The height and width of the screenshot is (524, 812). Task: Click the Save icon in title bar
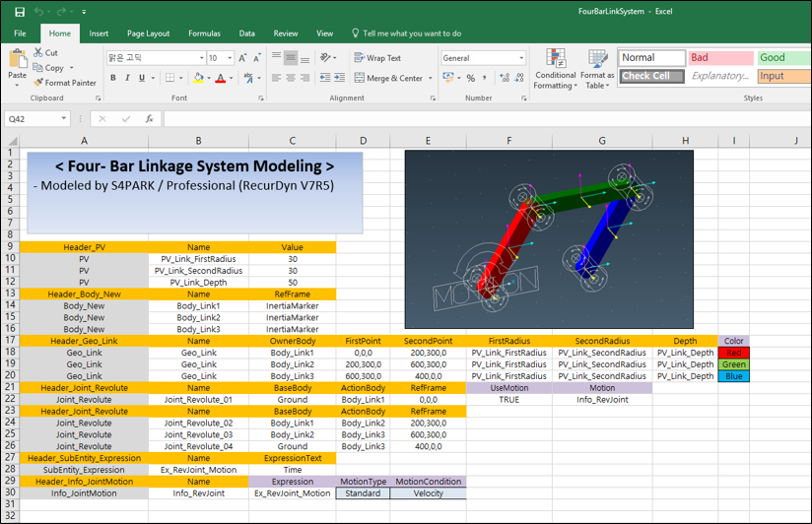[20, 12]
